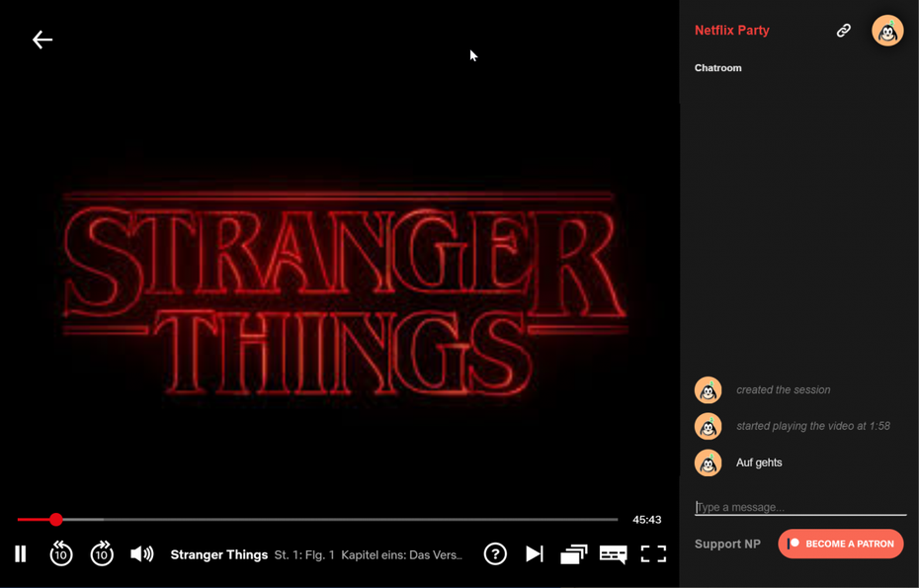Click the remaining time 45:43
Image resolution: width=919 pixels, height=588 pixels.
[x=646, y=520]
